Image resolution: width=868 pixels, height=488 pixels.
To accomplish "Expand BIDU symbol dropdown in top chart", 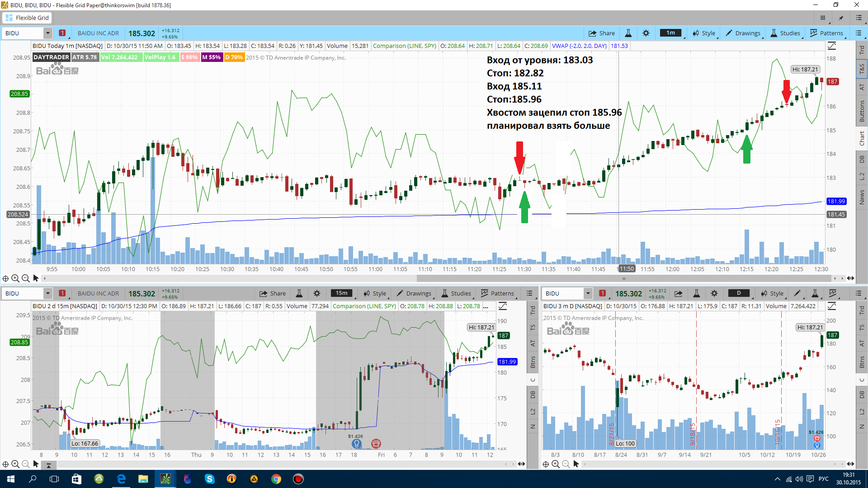I will (47, 33).
